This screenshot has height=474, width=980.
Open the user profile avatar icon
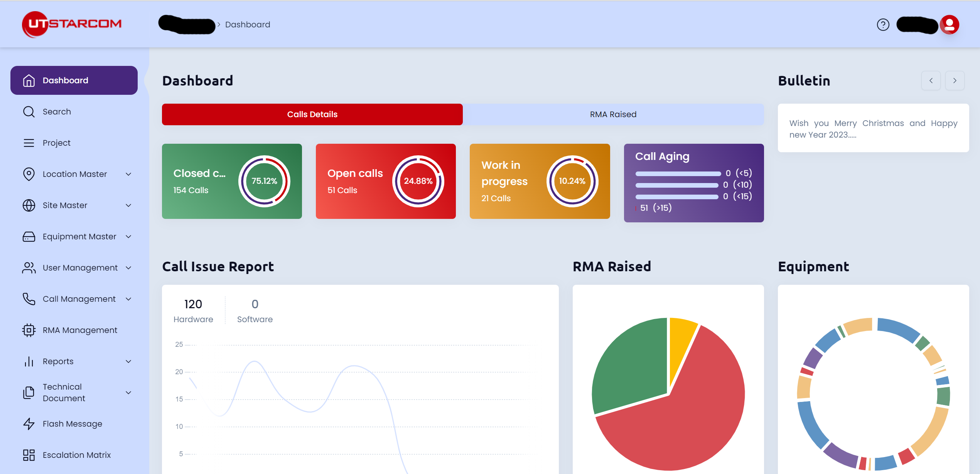coord(950,25)
